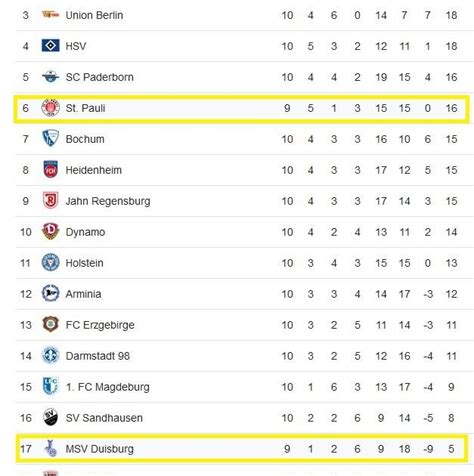Open the Darmstadt 98 team link

(98, 356)
